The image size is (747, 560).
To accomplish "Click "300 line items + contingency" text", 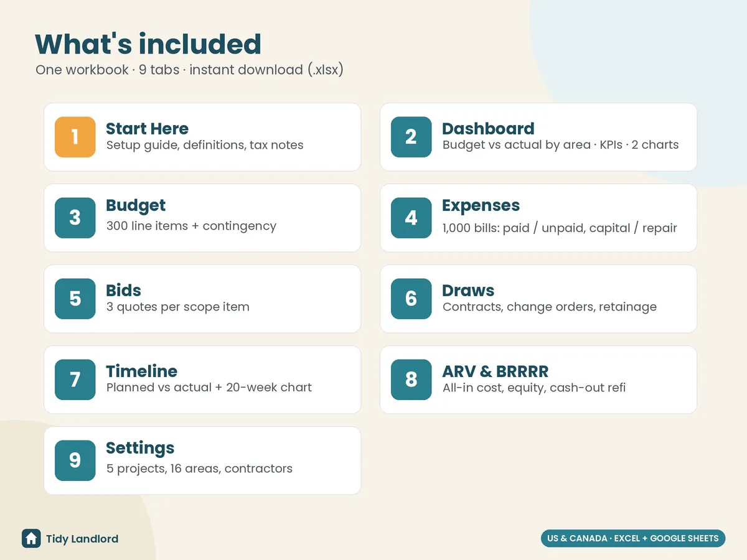I will [x=191, y=226].
